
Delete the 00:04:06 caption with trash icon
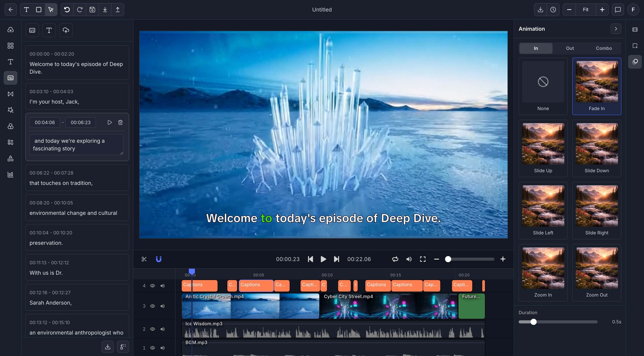click(x=120, y=122)
